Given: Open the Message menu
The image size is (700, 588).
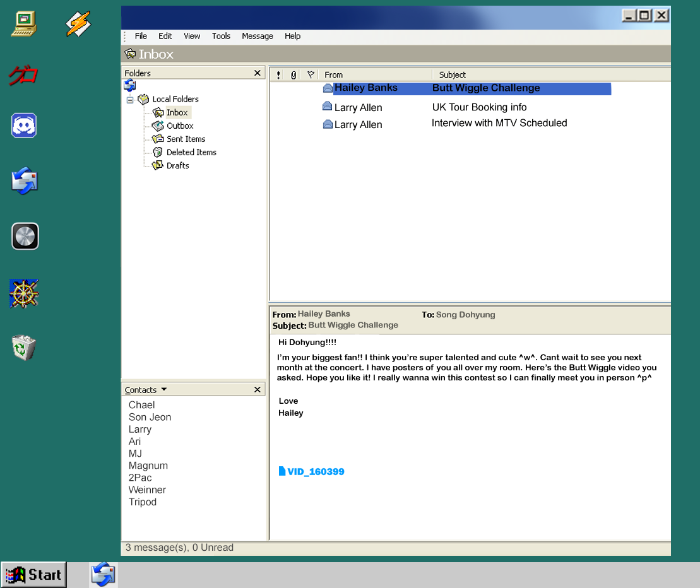Looking at the screenshot, I should pos(258,36).
